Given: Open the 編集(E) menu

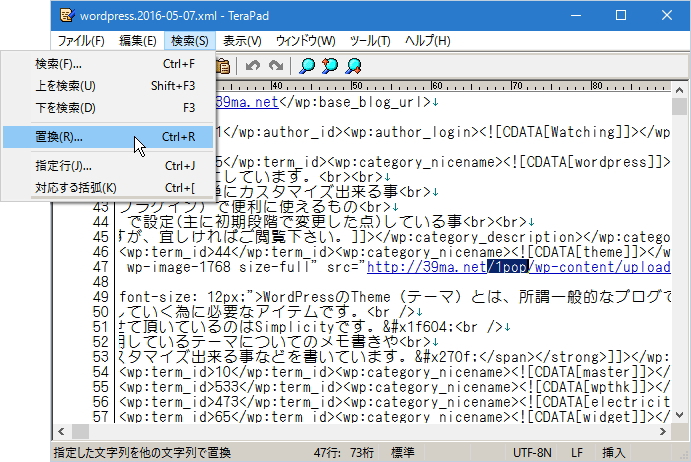Looking at the screenshot, I should 137,41.
